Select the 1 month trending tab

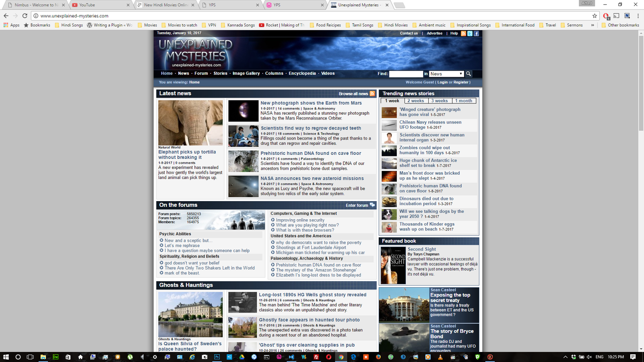coord(464,101)
